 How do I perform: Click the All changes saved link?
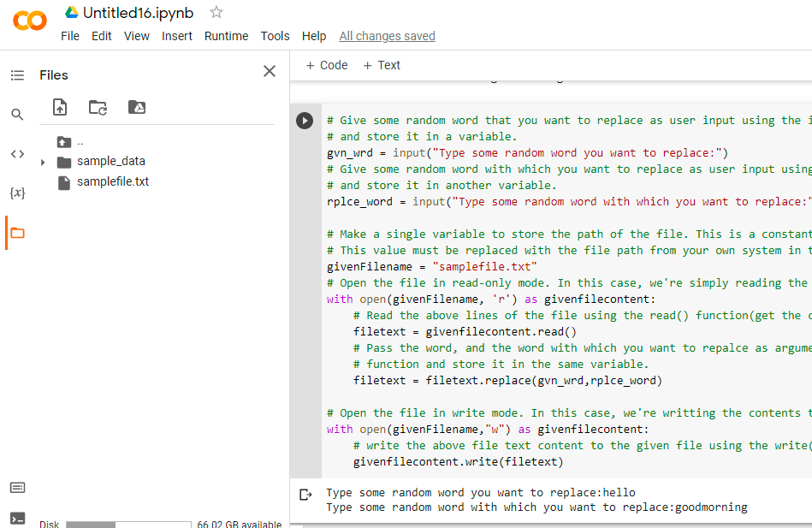click(x=388, y=36)
